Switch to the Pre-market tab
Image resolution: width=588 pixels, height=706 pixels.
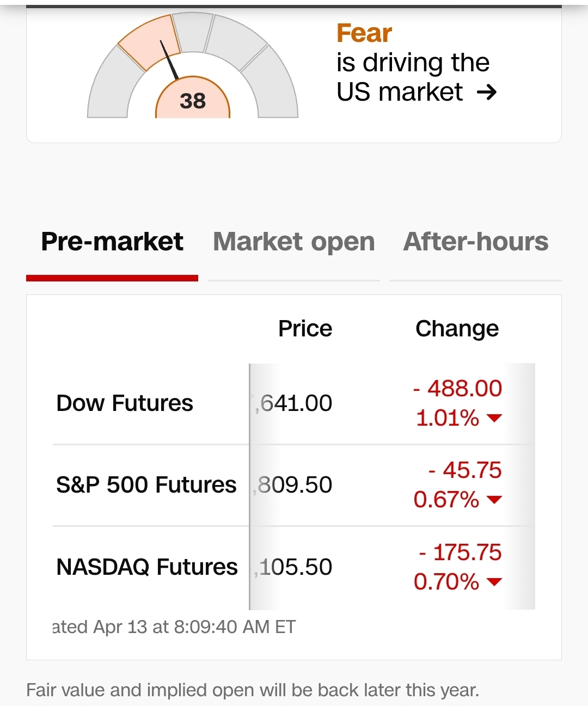(112, 242)
